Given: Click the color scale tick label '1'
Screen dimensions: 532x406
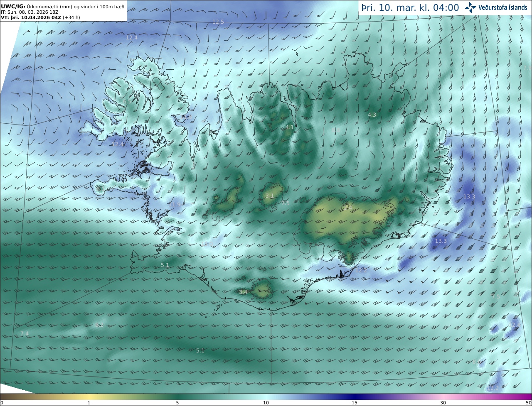Looking at the screenshot, I should [x=89, y=403].
